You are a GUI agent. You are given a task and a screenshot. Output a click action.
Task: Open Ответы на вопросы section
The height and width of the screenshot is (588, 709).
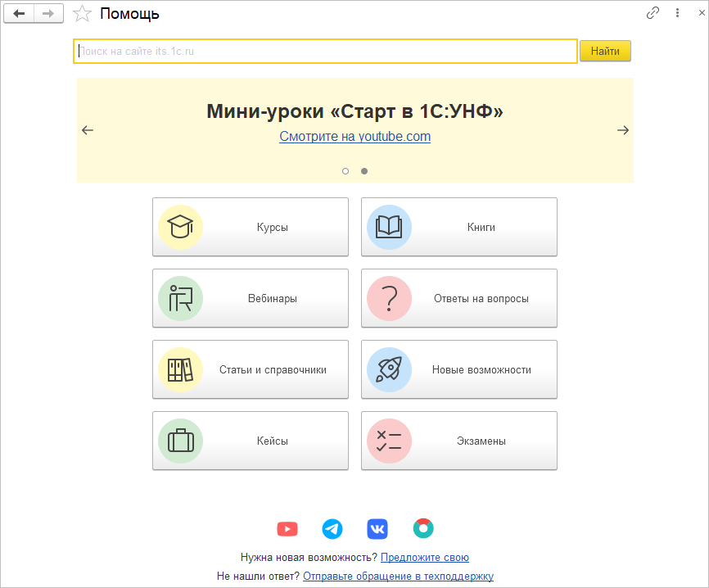click(x=459, y=298)
